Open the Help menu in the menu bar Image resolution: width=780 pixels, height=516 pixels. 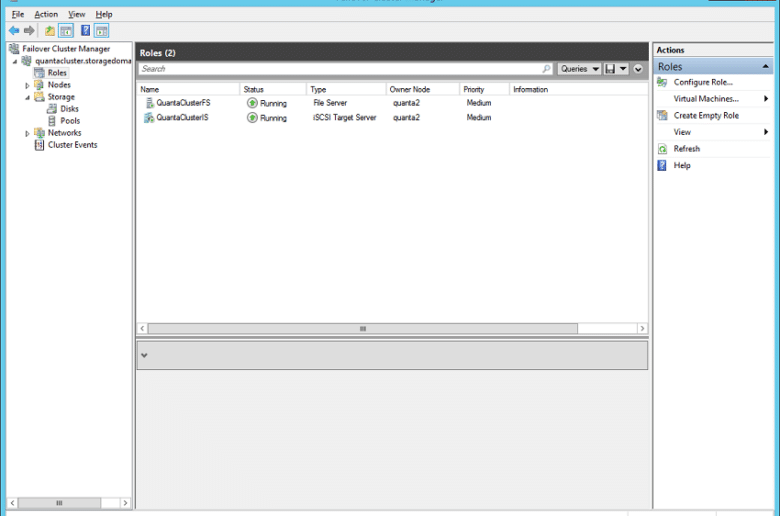[x=104, y=14]
